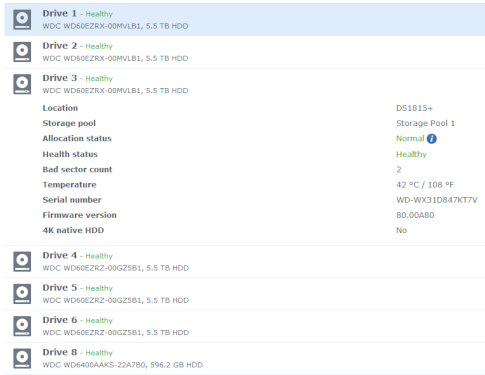Select Drive 1 model text WD60EZRX-00MVLB1
Viewport: 485px width, 375px height.
click(x=102, y=26)
